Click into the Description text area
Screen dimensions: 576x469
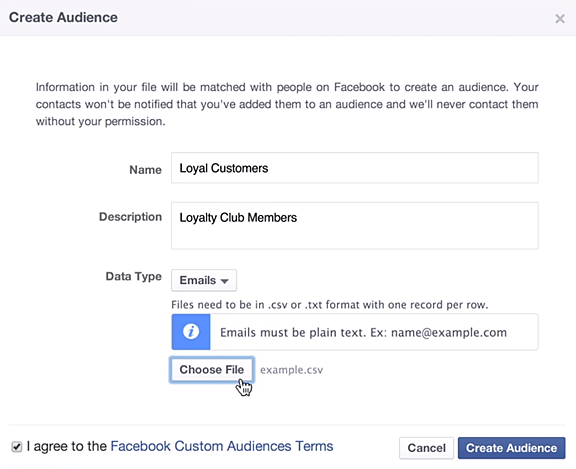coord(354,226)
